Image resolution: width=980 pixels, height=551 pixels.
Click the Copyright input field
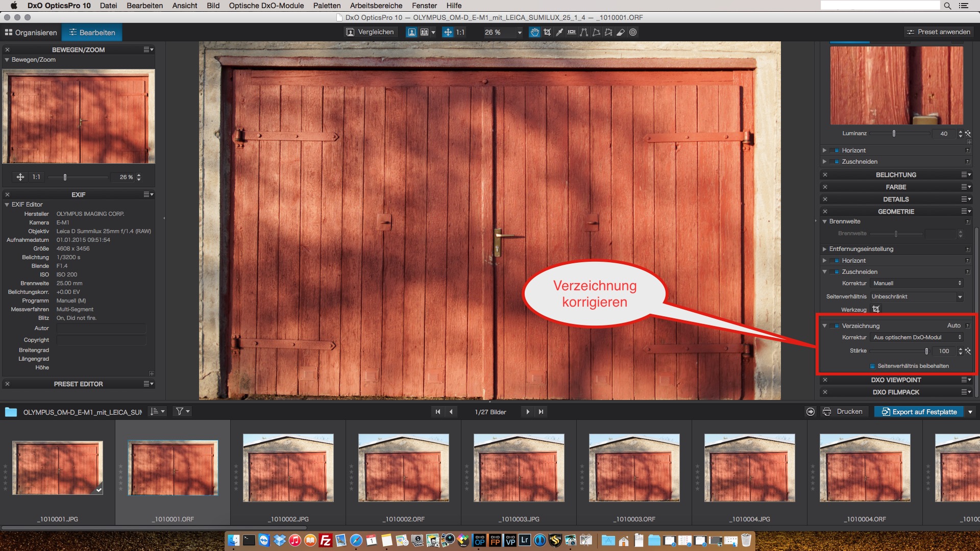[x=101, y=340]
